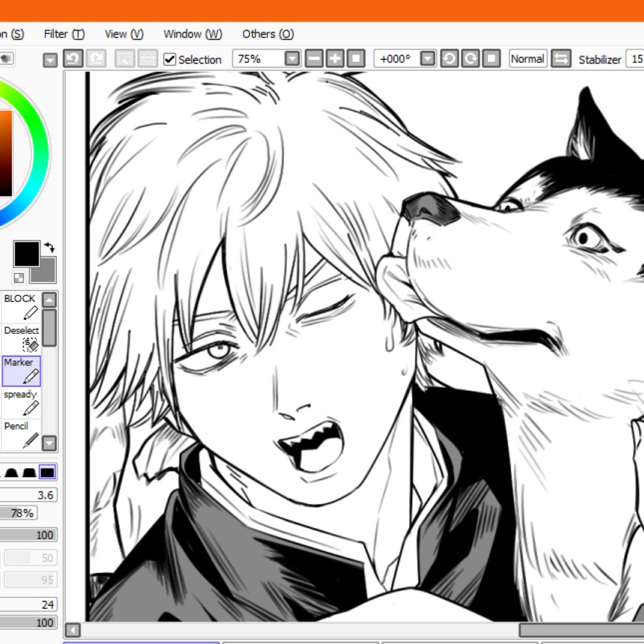Select the Marker brush tool
The width and height of the screenshot is (644, 644).
pyautogui.click(x=21, y=371)
